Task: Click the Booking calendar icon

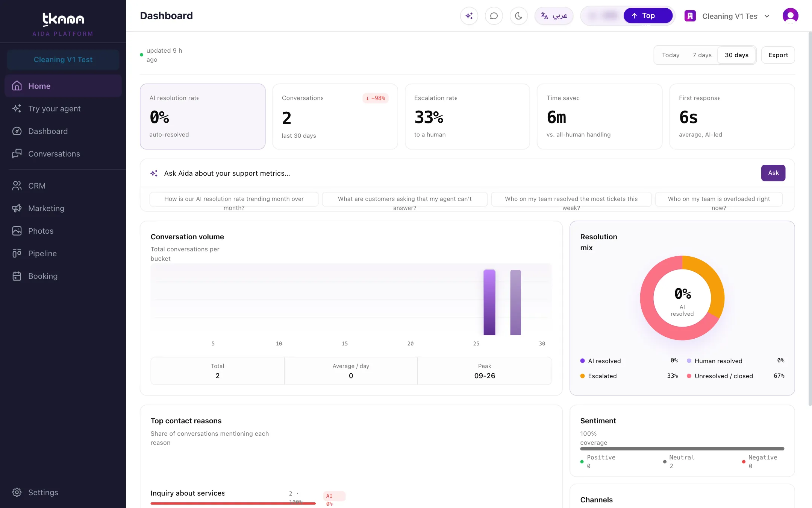Action: click(17, 276)
